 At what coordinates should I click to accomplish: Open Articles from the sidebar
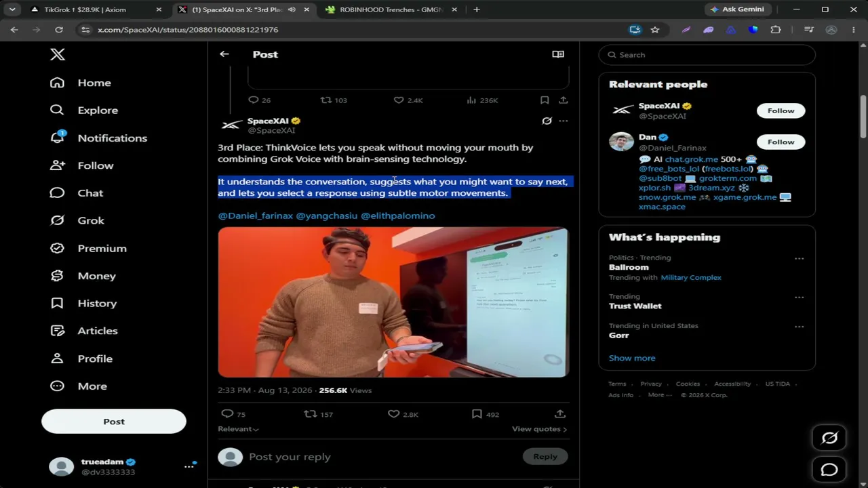[x=84, y=331]
